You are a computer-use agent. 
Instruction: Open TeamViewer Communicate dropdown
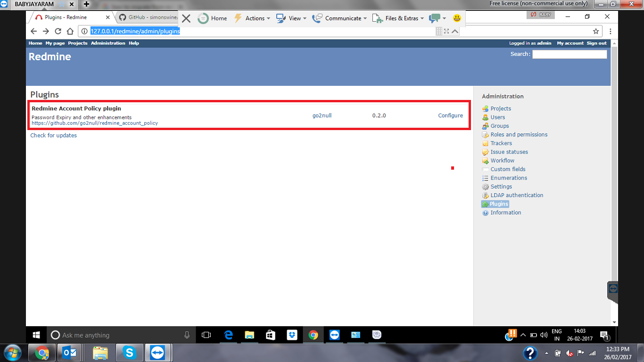point(340,18)
